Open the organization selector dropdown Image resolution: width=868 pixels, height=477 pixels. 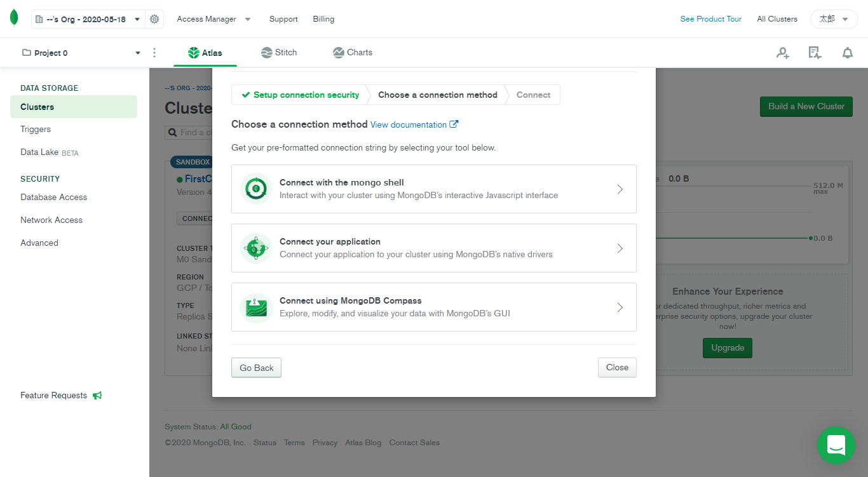pos(88,19)
